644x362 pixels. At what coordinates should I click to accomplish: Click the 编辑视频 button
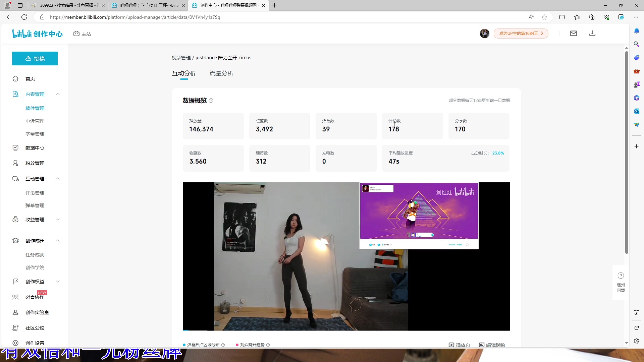pyautogui.click(x=492, y=345)
